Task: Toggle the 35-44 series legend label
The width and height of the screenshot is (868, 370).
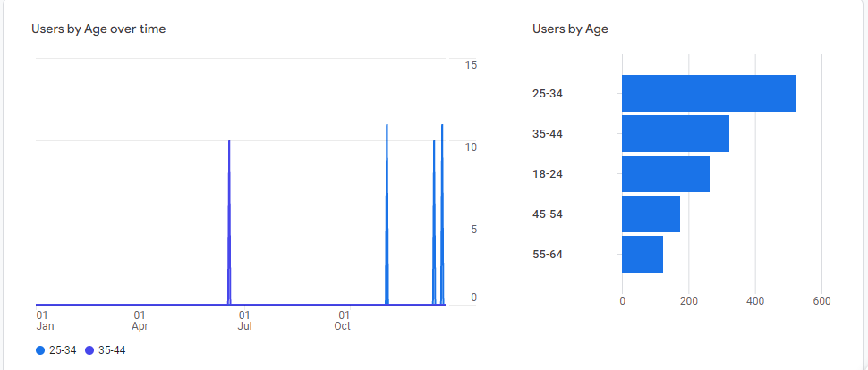Action: (x=112, y=350)
